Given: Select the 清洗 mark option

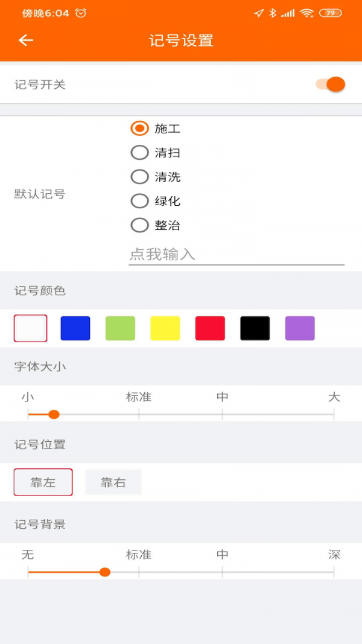Looking at the screenshot, I should pos(139,177).
